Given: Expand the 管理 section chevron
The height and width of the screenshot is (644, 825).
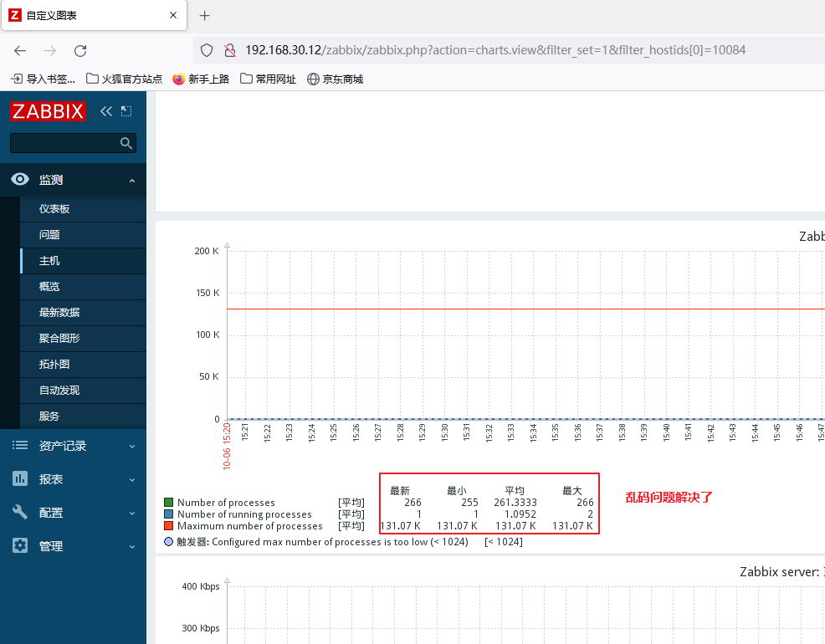Looking at the screenshot, I should [x=132, y=547].
